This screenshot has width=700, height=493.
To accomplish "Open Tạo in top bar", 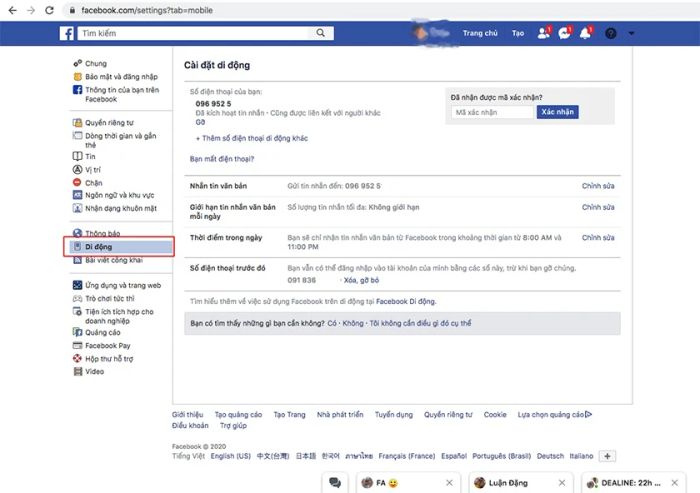I will pyautogui.click(x=518, y=33).
